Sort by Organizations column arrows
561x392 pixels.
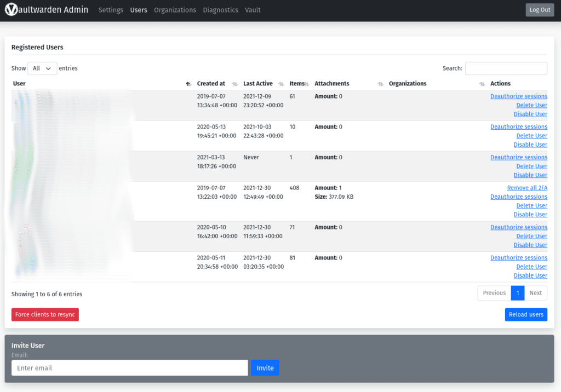click(482, 84)
